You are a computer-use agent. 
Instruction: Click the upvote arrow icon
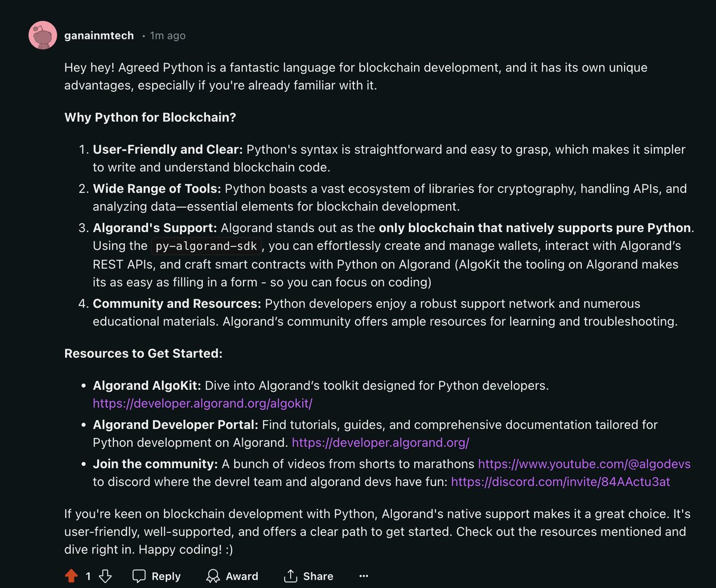[x=71, y=576]
